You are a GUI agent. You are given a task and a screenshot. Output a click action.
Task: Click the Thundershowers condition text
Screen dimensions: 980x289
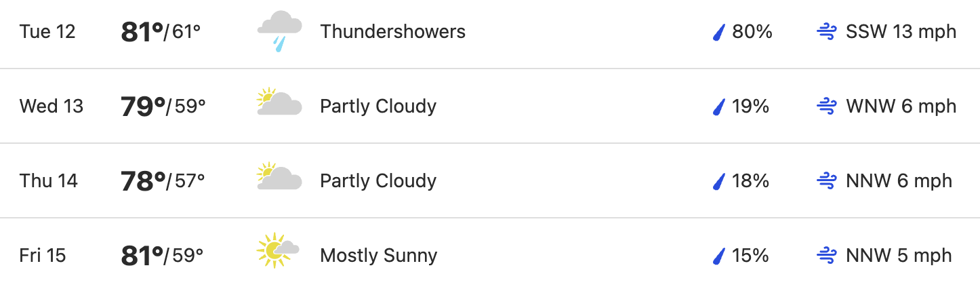coord(393,32)
